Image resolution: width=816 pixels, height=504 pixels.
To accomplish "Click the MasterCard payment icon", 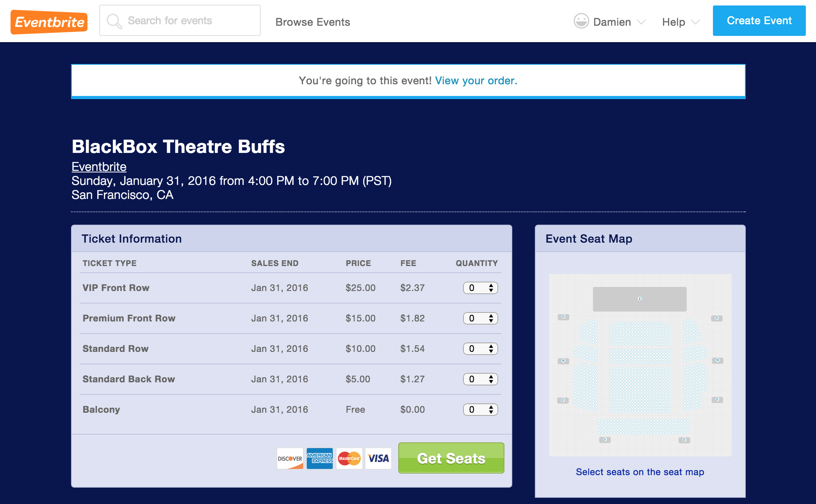I will tap(349, 458).
